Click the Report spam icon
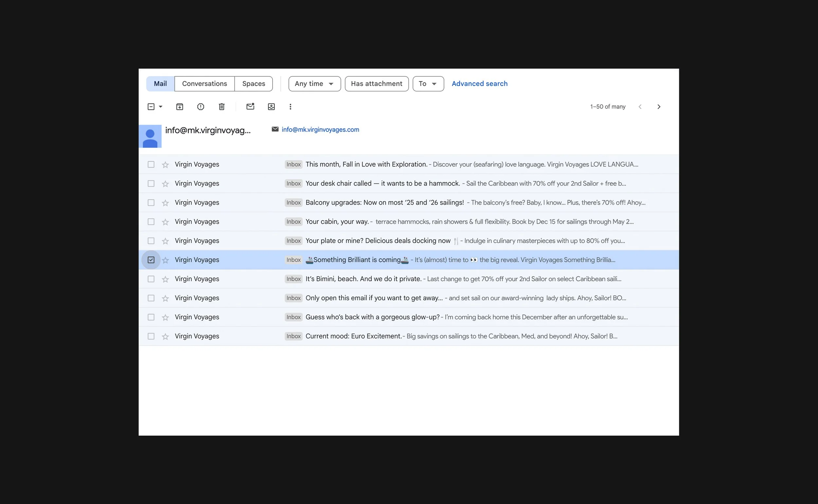This screenshot has height=504, width=818. pyautogui.click(x=201, y=107)
